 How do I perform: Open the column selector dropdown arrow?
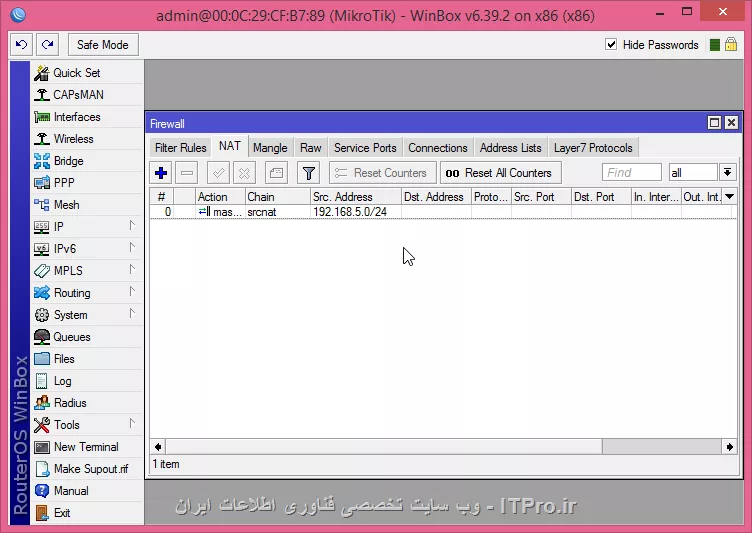click(x=729, y=197)
